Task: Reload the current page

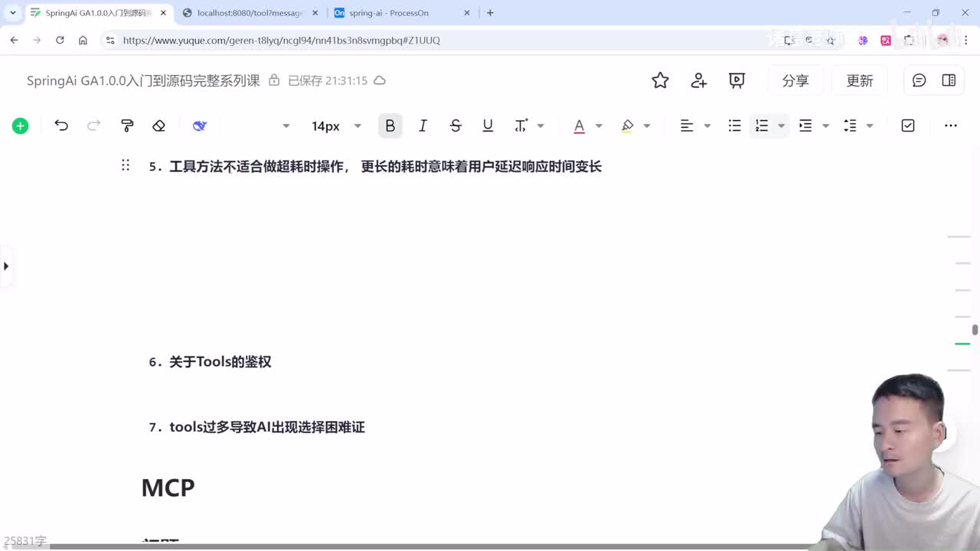Action: click(60, 40)
